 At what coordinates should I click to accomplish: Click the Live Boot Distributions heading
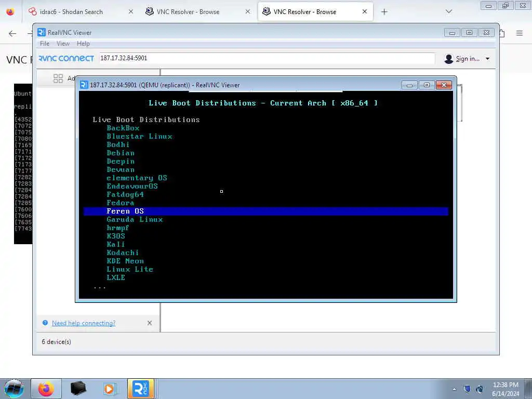[x=146, y=119]
